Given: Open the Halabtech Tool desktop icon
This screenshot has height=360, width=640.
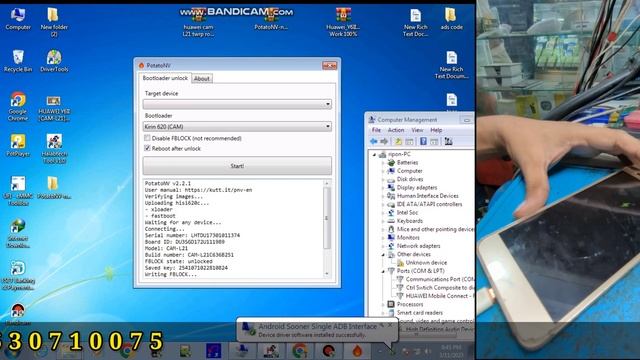Looking at the screenshot, I should 54,149.
